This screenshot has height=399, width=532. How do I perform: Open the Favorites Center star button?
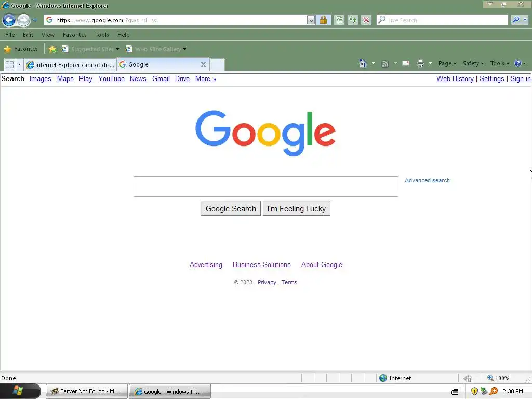pyautogui.click(x=21, y=49)
